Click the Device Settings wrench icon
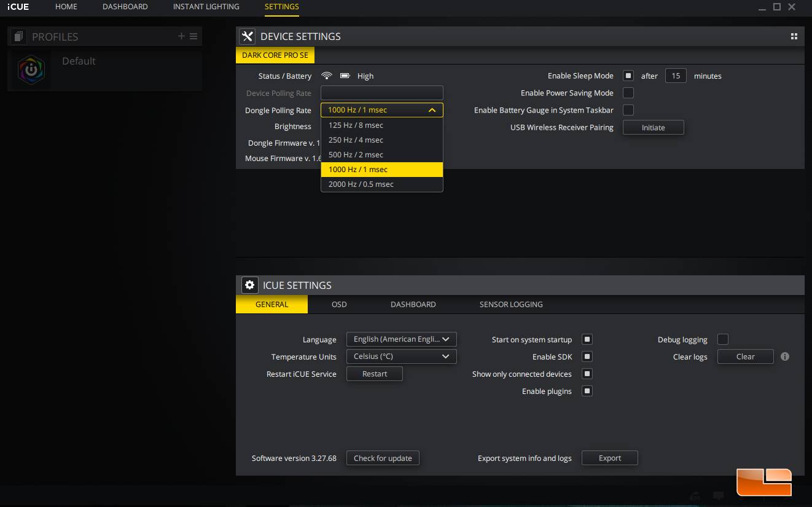Viewport: 812px width, 507px height. click(x=247, y=37)
